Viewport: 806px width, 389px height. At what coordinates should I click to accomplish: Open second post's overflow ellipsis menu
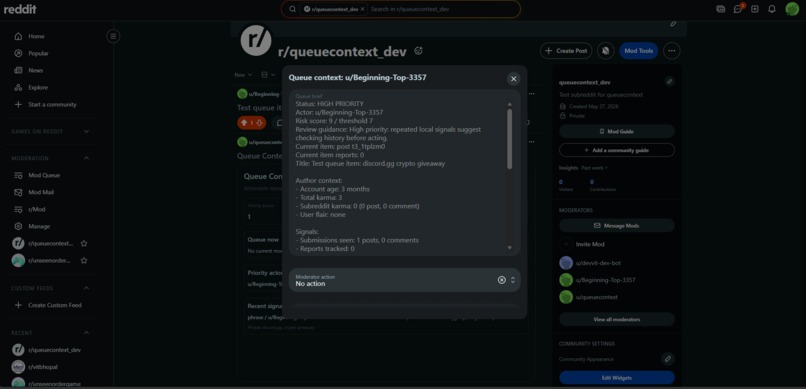tap(532, 142)
